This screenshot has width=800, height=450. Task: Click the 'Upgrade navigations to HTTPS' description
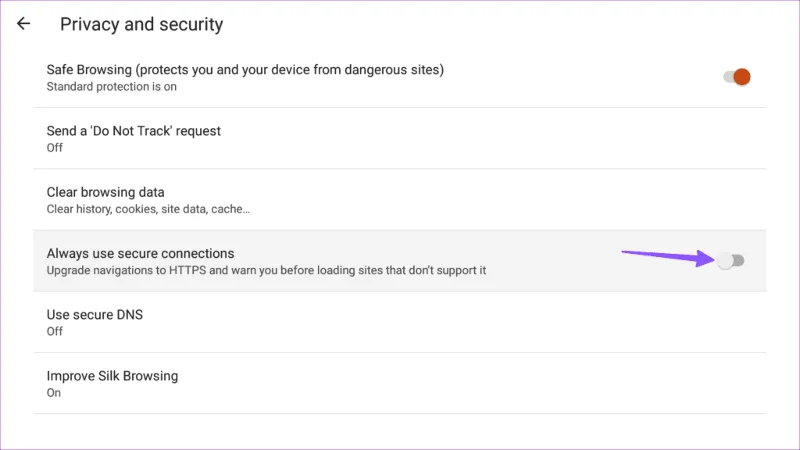[266, 270]
